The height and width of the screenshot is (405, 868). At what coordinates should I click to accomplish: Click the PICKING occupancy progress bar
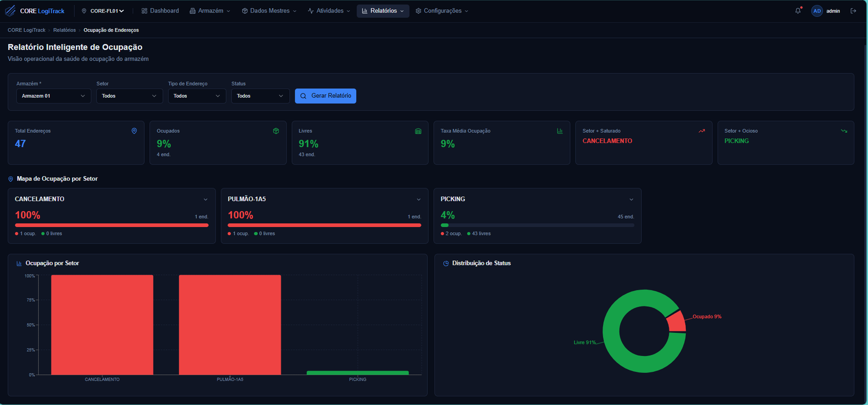[538, 225]
